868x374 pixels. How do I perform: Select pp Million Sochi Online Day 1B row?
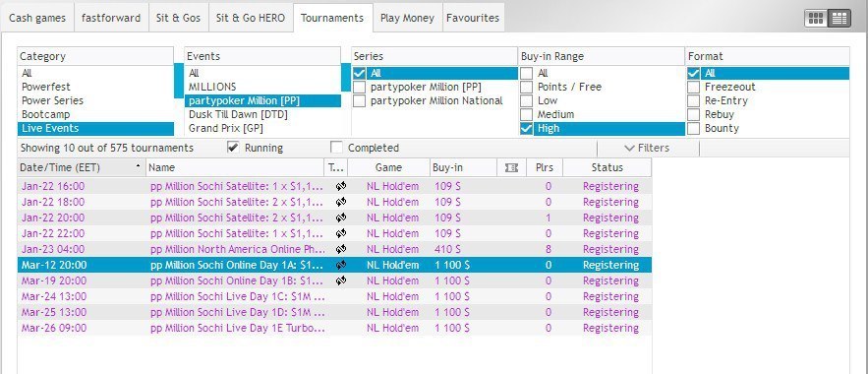(334, 280)
